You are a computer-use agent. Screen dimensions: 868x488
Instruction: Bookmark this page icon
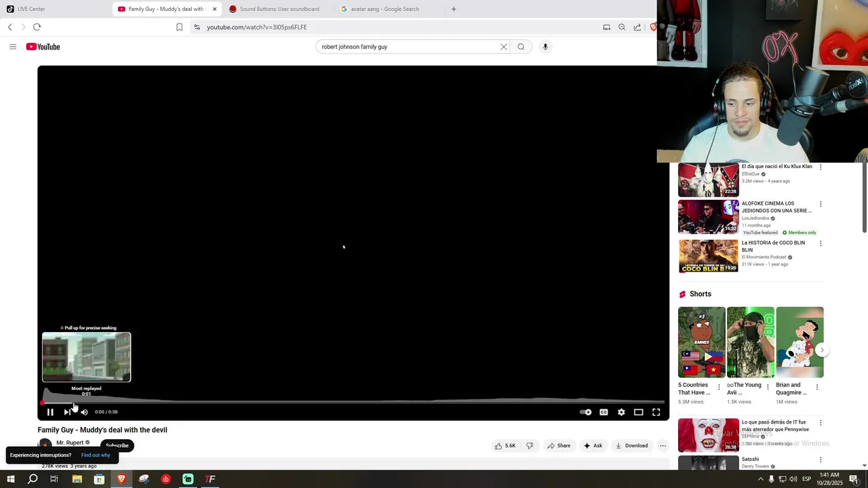pyautogui.click(x=180, y=27)
